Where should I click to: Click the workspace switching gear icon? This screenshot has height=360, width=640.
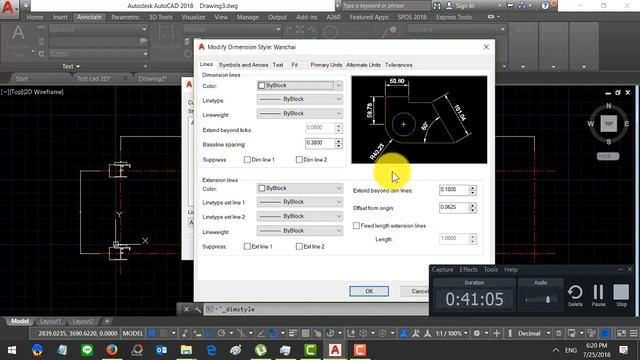pyautogui.click(x=476, y=333)
